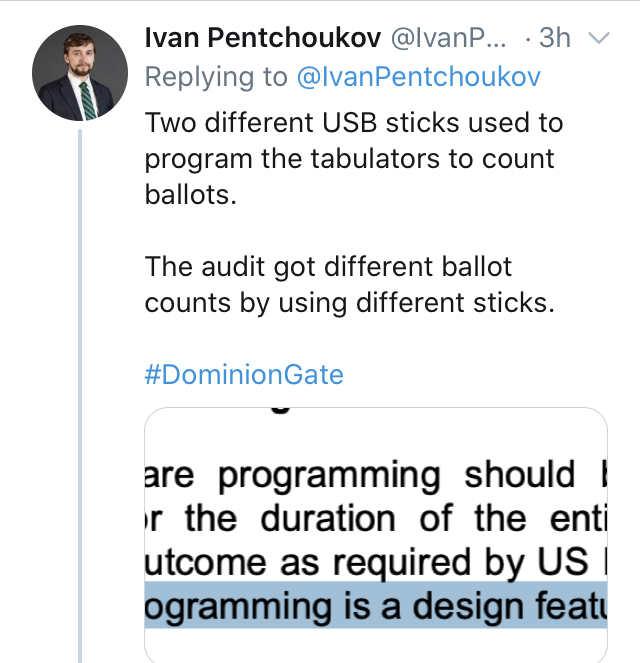Expand the tweet options chevron menu

(x=599, y=39)
